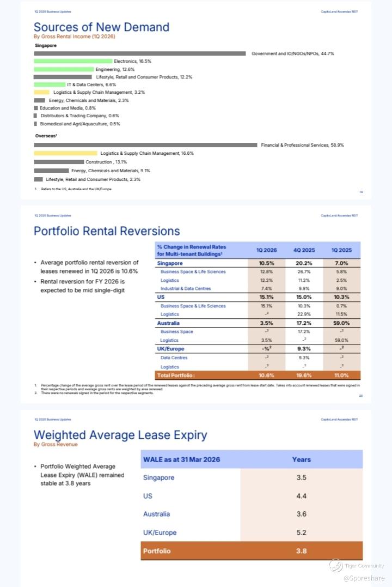Viewport: 392px width, 587px height.
Task: Click "Distributors & Trading Company, 0.6%" label
Action: point(79,116)
